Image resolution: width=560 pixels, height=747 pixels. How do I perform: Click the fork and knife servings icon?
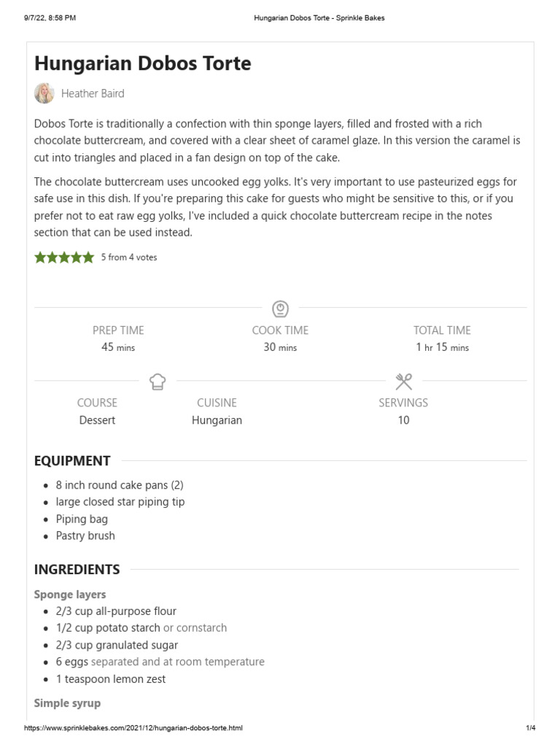pos(404,381)
